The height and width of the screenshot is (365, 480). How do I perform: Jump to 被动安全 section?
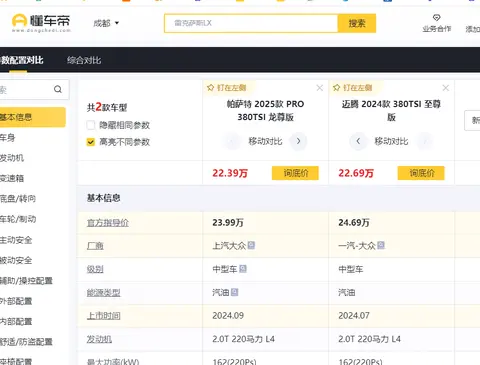16,260
